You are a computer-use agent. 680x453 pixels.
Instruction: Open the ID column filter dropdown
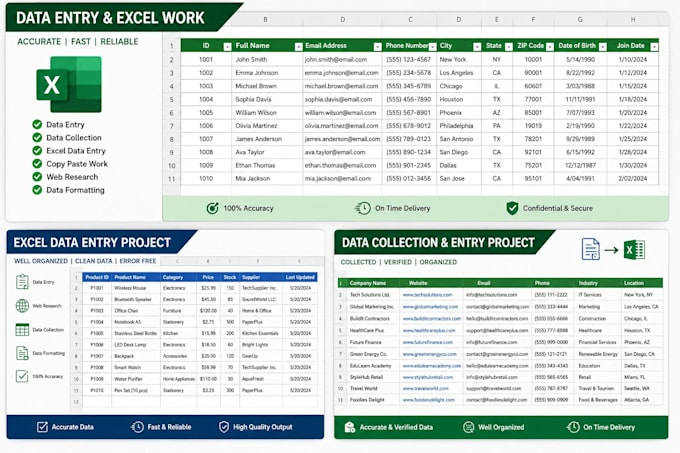pos(227,47)
